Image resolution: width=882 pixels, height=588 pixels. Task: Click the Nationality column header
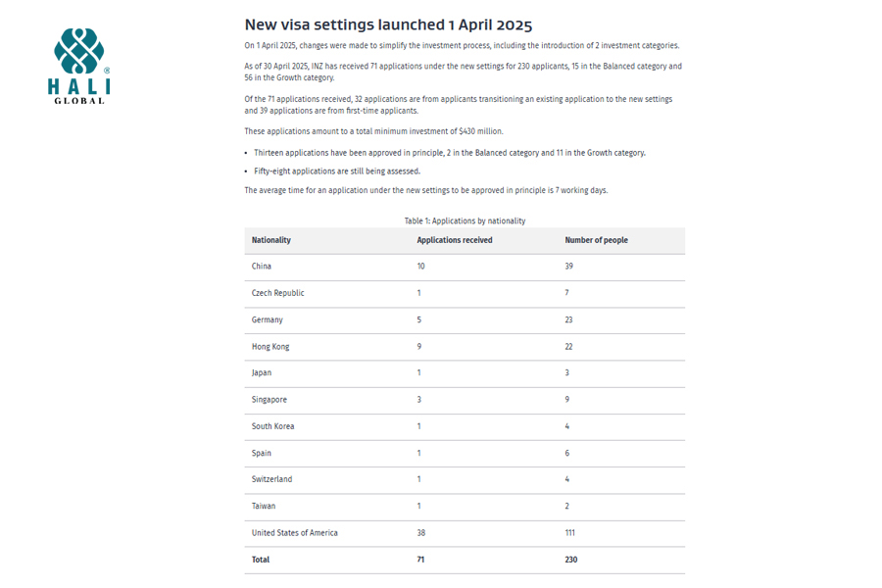pos(271,240)
